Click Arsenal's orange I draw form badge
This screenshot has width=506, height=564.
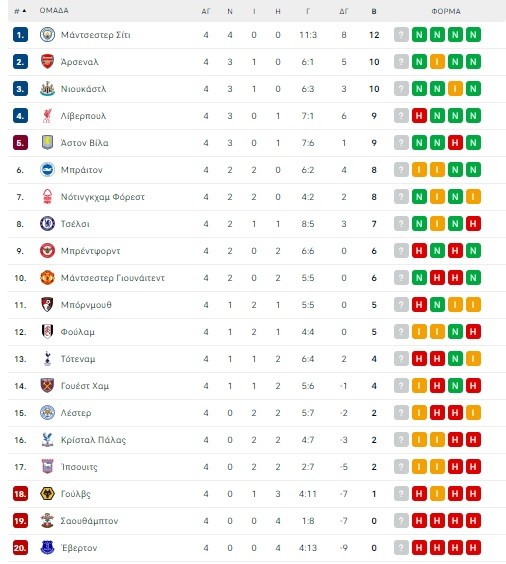click(x=437, y=62)
